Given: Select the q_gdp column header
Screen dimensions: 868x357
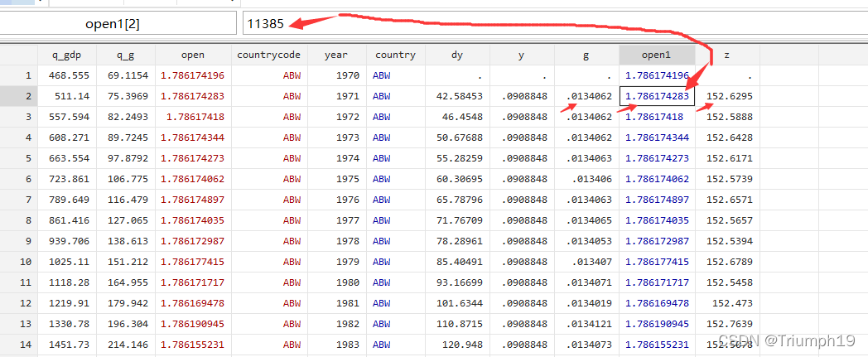Looking at the screenshot, I should [x=67, y=55].
